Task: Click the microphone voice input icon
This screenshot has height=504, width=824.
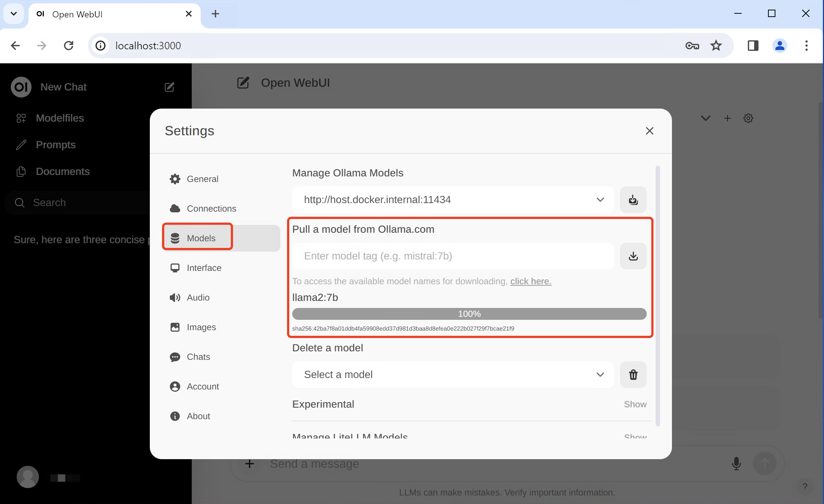Action: [736, 463]
